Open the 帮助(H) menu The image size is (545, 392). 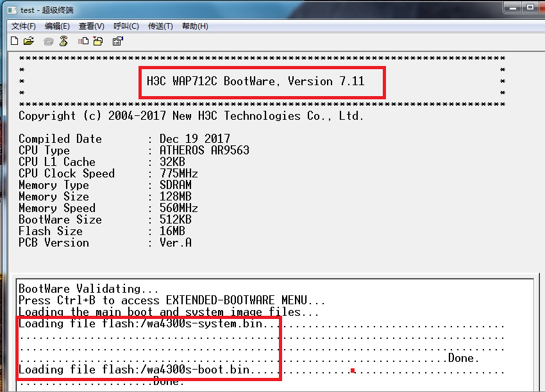coord(195,26)
